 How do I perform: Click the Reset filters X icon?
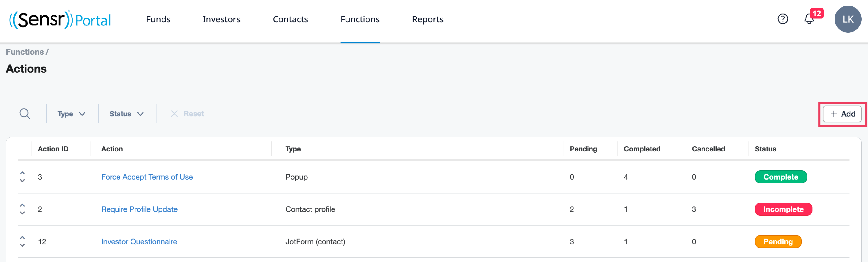[x=174, y=114]
